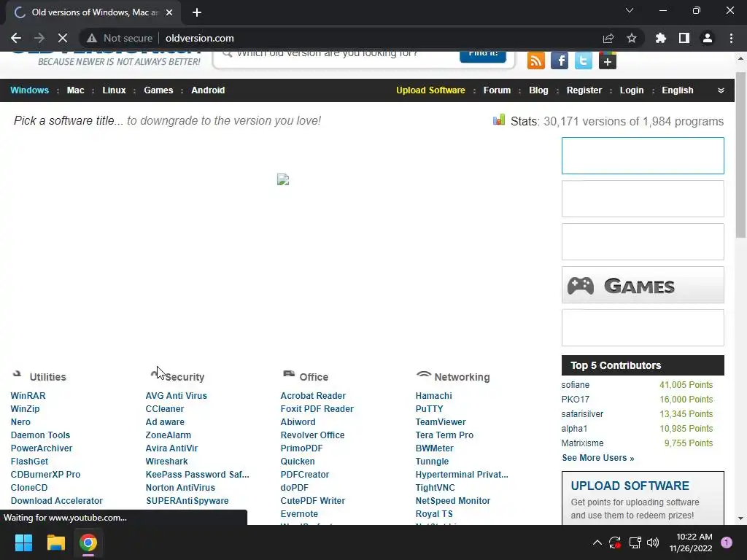Click Upload Software in nav bar
This screenshot has height=560, width=747.
point(430,90)
